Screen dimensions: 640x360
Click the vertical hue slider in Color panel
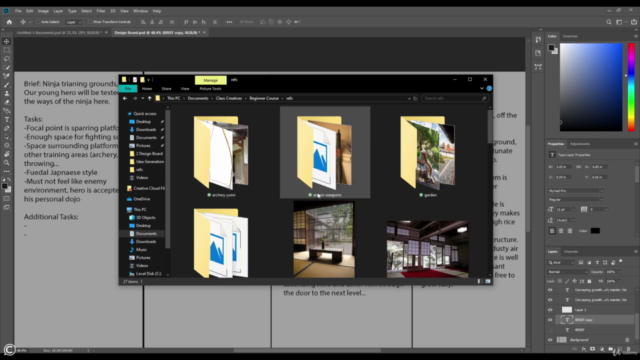[631, 87]
